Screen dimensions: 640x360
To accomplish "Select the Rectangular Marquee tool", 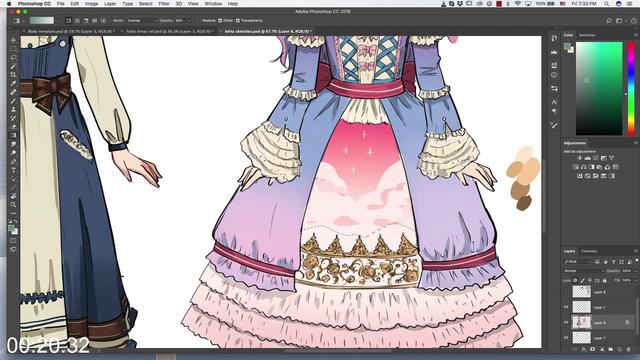I will [x=13, y=49].
